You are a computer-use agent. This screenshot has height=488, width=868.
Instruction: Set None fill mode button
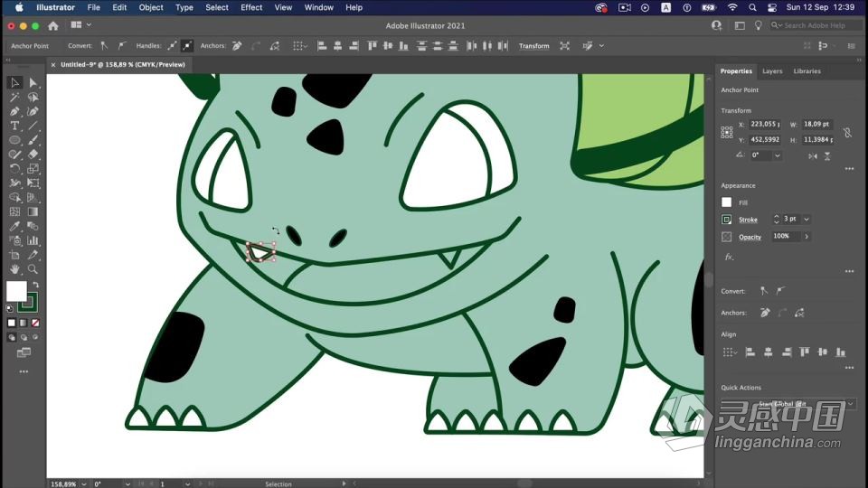tap(35, 323)
